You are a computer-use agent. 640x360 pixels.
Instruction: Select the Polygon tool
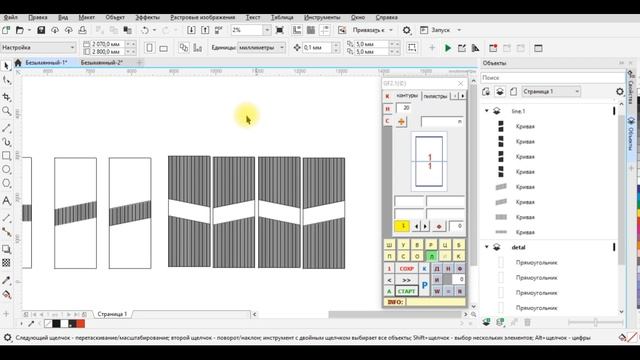point(6,183)
